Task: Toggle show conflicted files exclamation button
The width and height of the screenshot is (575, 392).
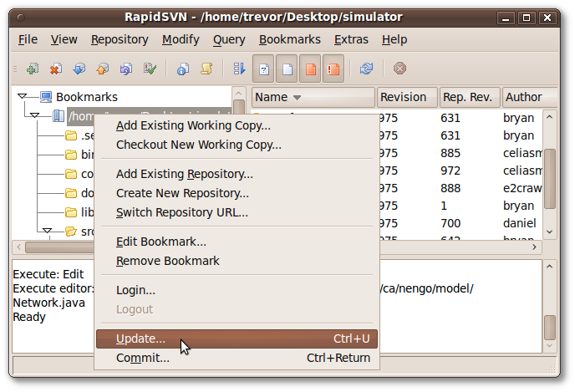Action: pos(333,69)
